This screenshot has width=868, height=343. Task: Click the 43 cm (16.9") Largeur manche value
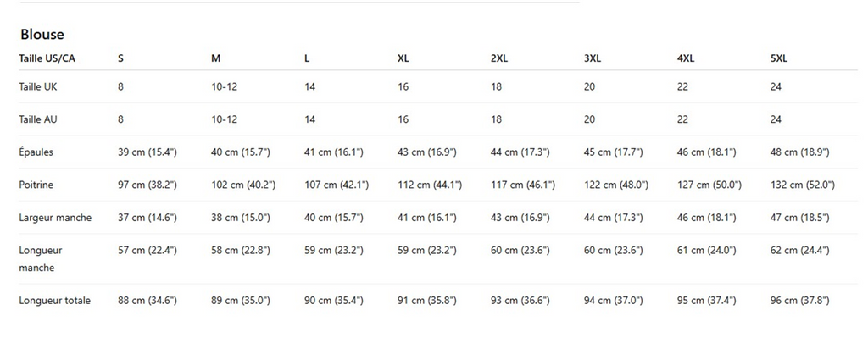[x=520, y=218]
